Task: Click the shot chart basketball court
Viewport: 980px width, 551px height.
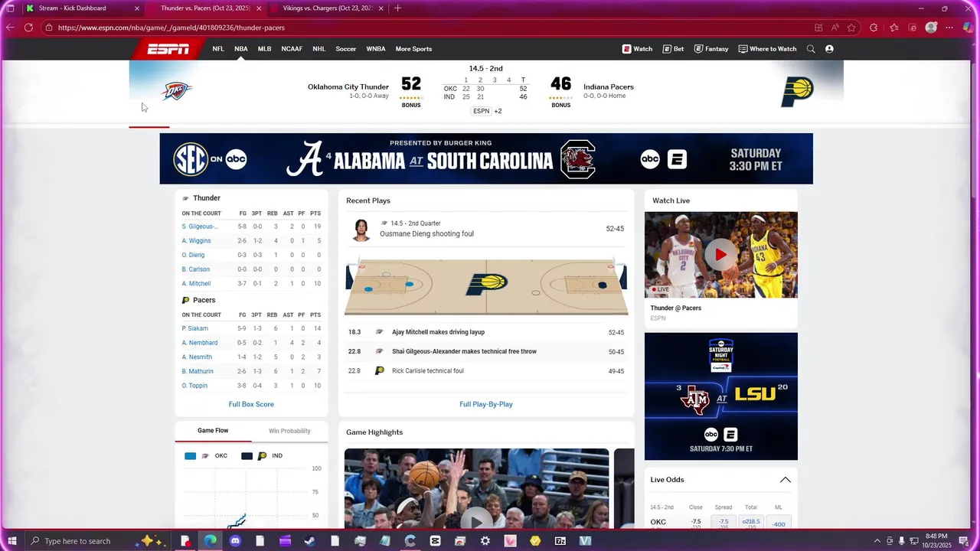Action: (486, 287)
